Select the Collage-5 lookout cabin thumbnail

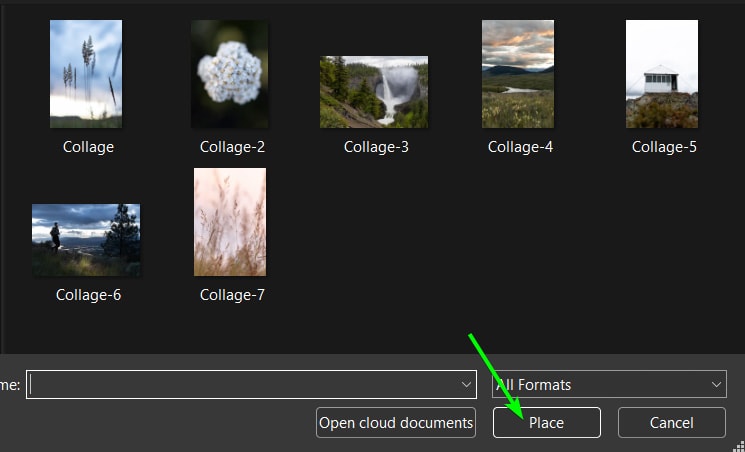click(662, 74)
